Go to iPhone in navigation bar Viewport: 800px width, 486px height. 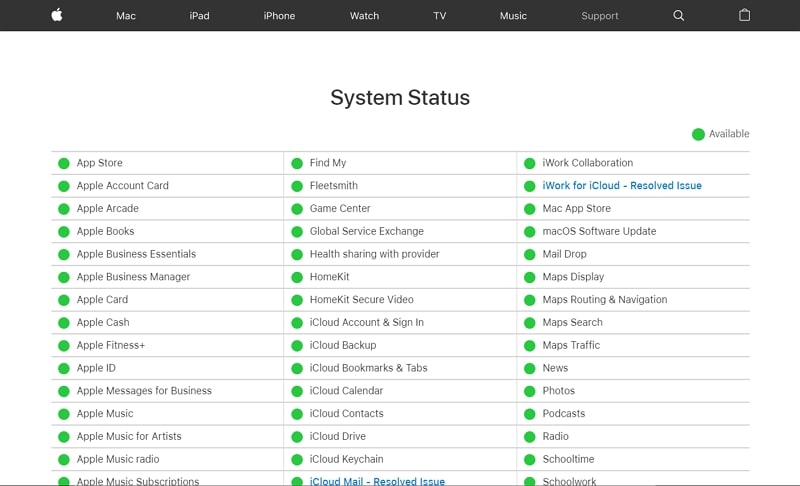coord(279,16)
